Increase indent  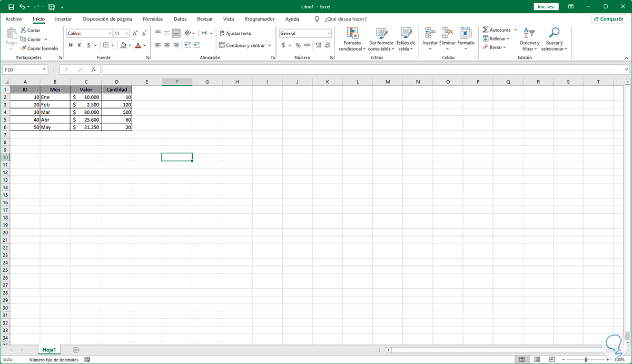[x=196, y=45]
